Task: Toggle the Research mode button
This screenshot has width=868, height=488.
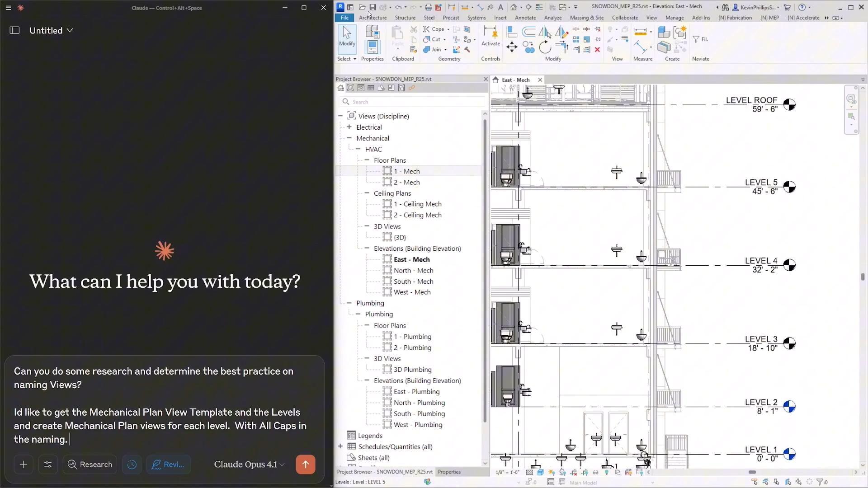Action: tap(90, 465)
